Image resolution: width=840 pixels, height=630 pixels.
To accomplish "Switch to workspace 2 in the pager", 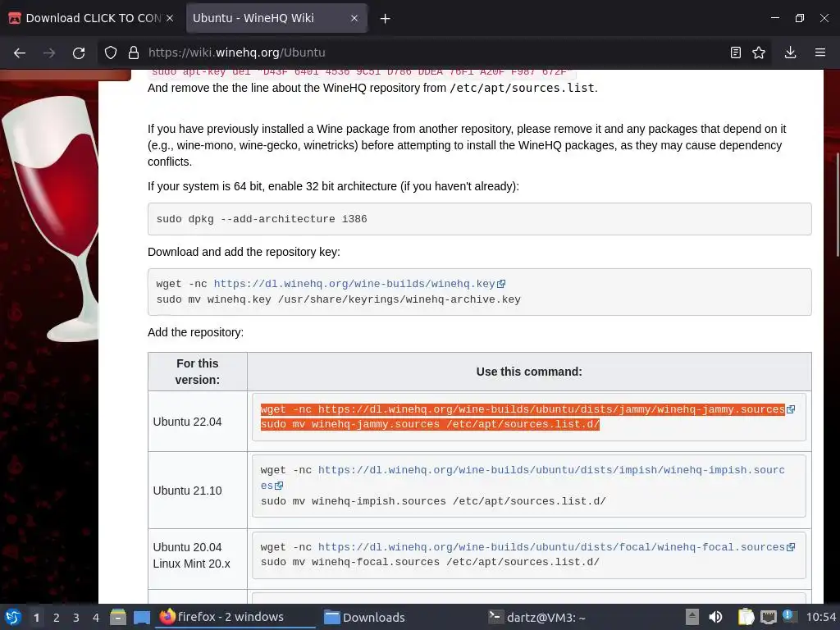I will click(57, 618).
